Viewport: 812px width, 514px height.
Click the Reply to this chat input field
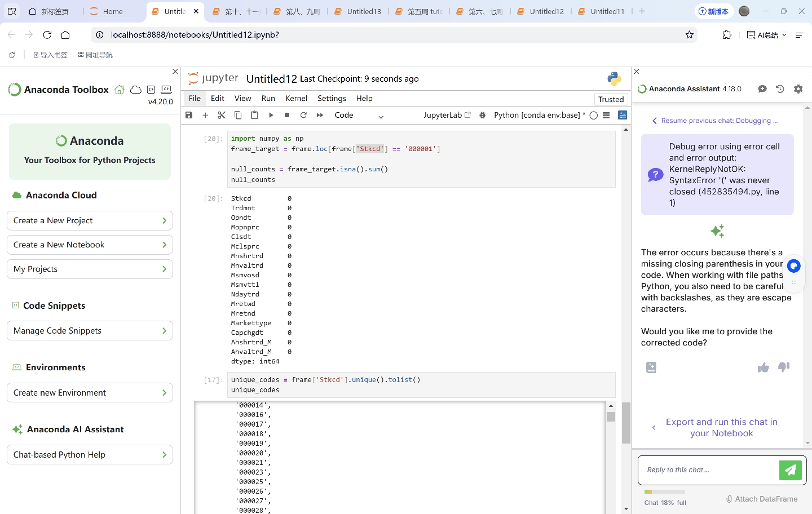point(708,470)
